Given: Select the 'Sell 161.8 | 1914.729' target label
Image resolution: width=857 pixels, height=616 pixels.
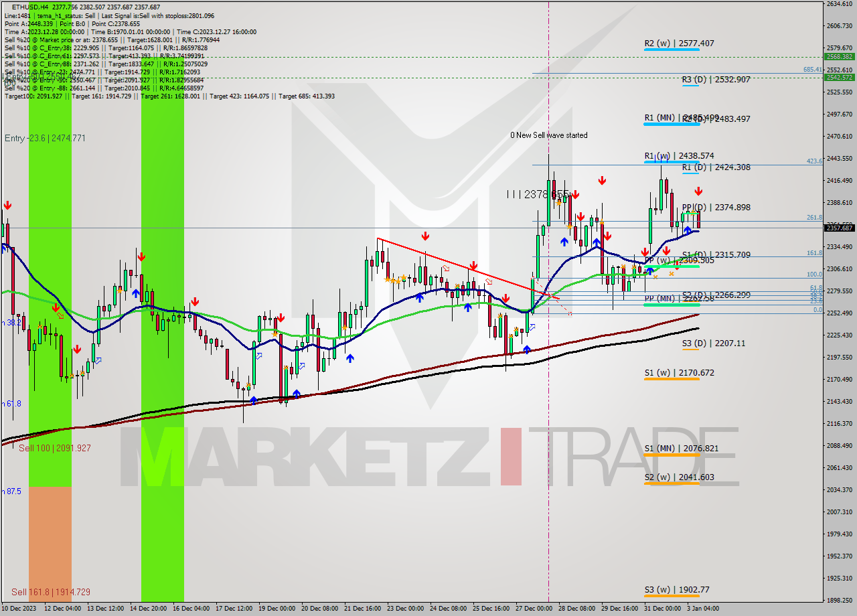Looking at the screenshot, I should tap(50, 593).
